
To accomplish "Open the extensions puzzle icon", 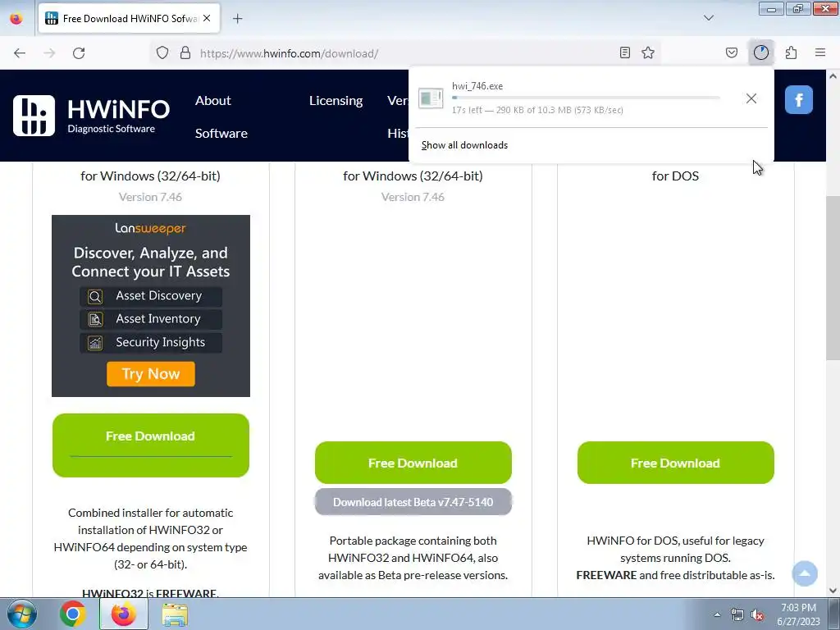I will point(791,52).
